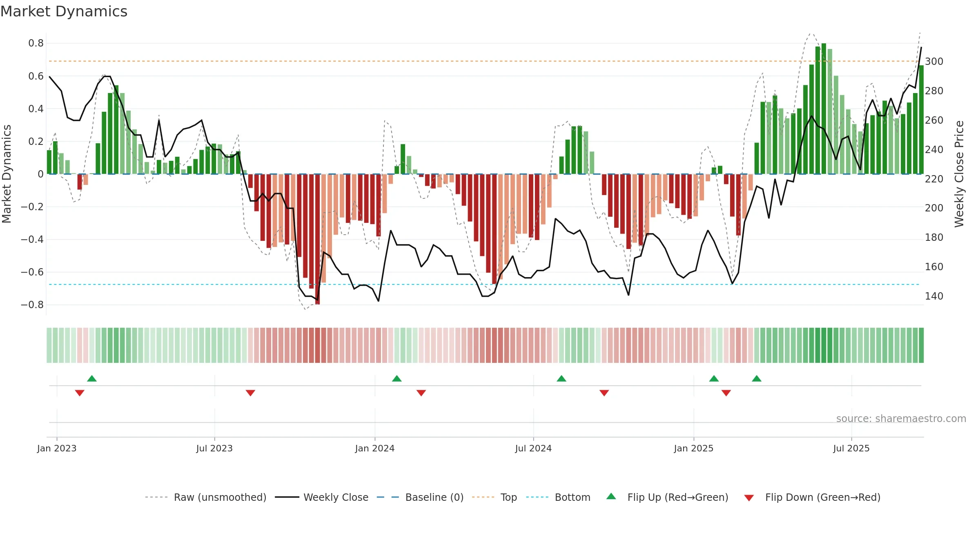Toggle the Baseline (0) legend entry
980x551 pixels.
(x=434, y=497)
